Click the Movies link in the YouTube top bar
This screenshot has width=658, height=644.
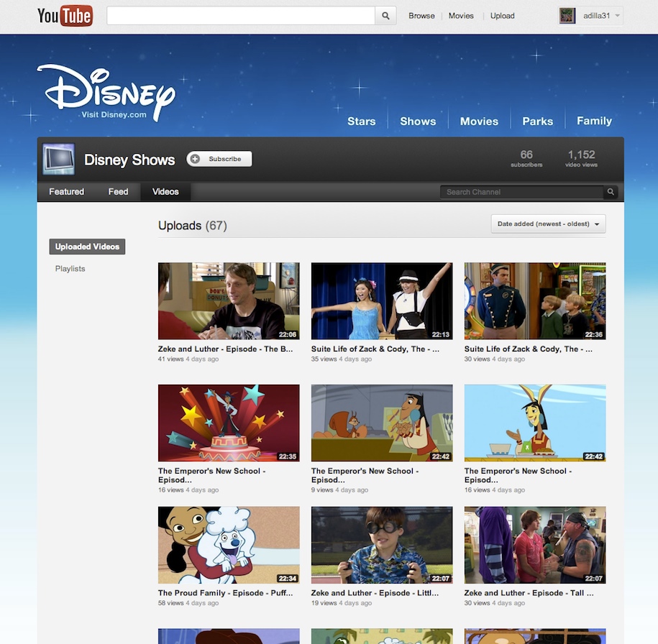461,16
